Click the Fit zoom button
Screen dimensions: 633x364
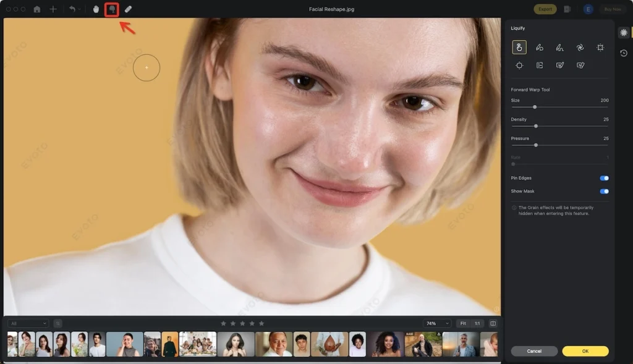pos(463,323)
